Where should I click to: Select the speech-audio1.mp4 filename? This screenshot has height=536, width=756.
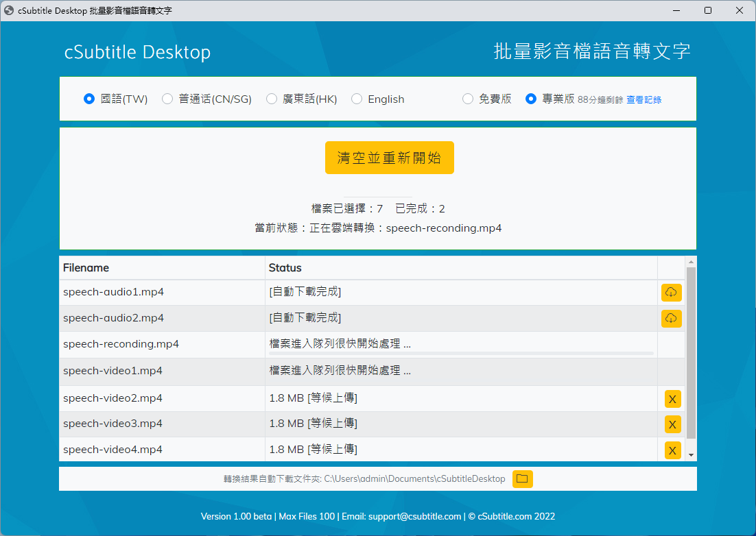[x=113, y=292]
